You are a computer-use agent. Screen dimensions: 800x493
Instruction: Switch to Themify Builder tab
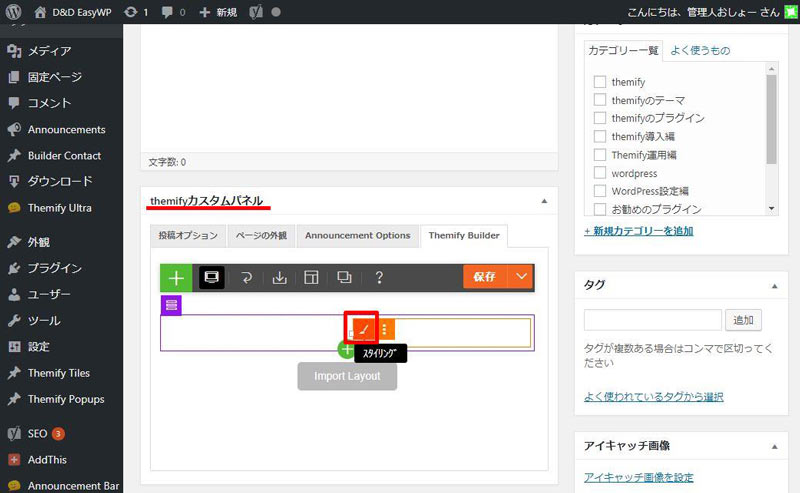[464, 236]
